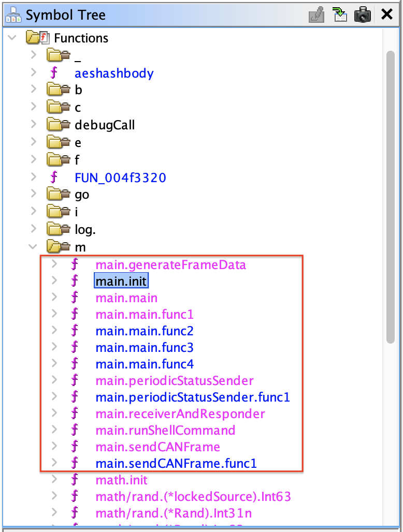This screenshot has height=532, width=403.
Task: Select main.generateFrameData function
Action: click(x=171, y=265)
